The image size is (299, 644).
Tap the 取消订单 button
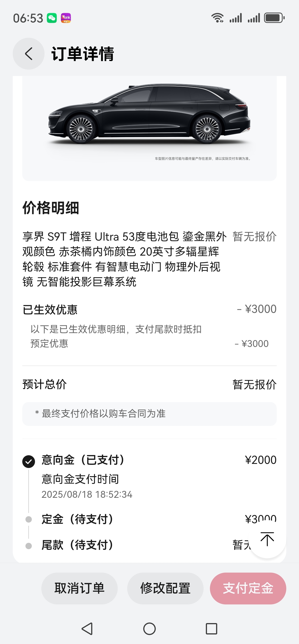click(x=80, y=588)
